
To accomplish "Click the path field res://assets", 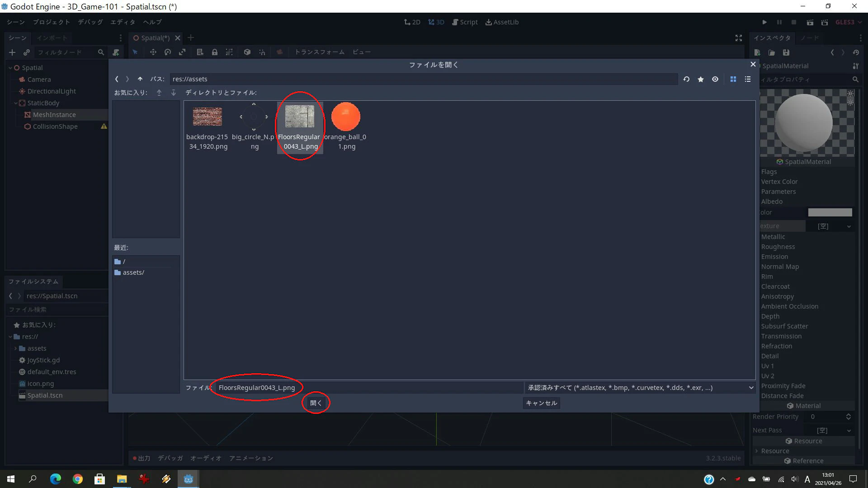I will pyautogui.click(x=424, y=79).
